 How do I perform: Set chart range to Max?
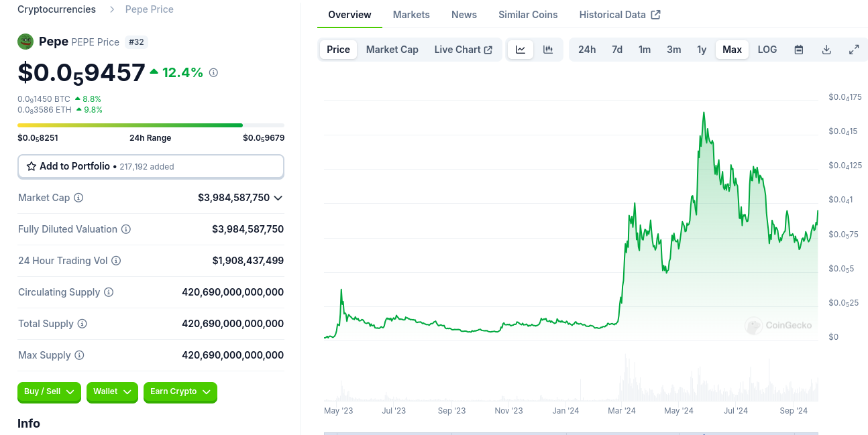pyautogui.click(x=733, y=50)
